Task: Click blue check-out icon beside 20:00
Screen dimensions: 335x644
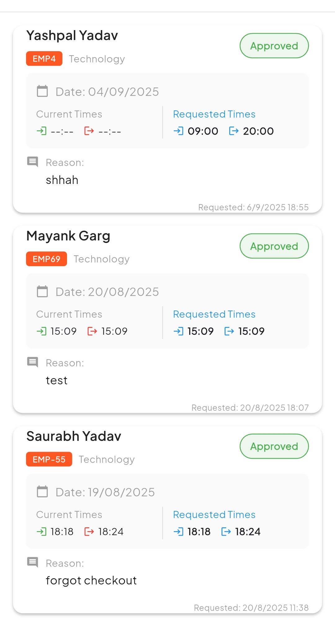Action: coord(234,131)
